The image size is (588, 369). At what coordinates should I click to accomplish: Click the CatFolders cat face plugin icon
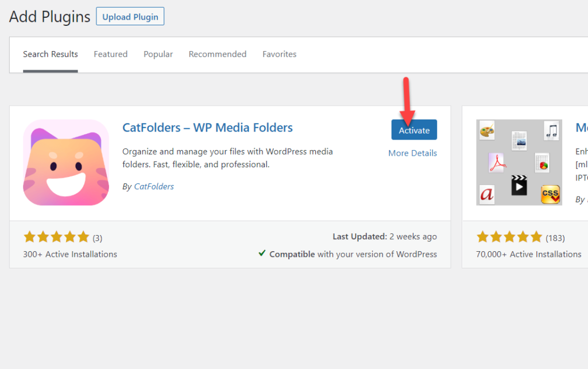[x=66, y=163]
